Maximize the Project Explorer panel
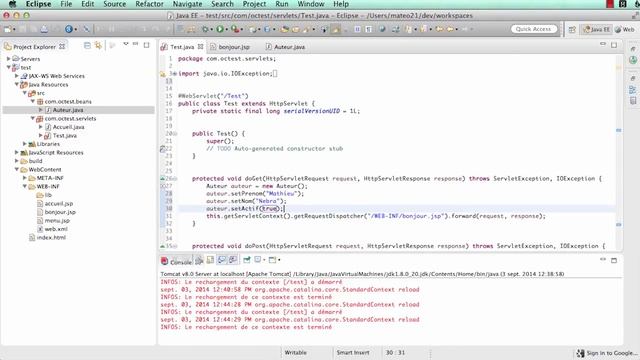The width and height of the screenshot is (640, 360). [147, 45]
